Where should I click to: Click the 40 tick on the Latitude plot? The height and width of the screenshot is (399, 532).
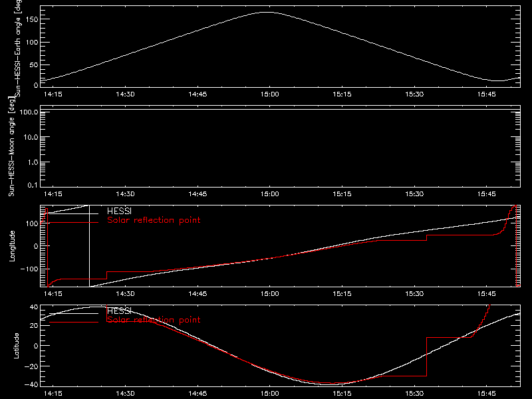click(x=34, y=307)
